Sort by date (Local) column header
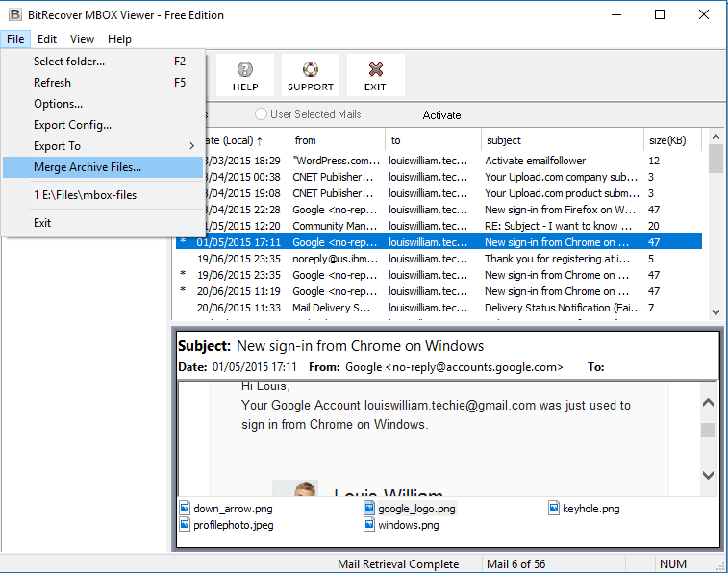 [x=246, y=140]
